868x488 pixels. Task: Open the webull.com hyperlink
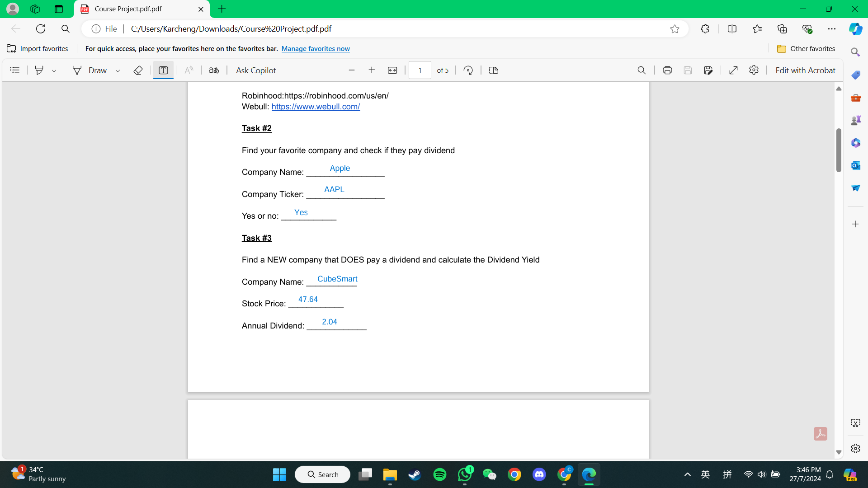pyautogui.click(x=316, y=107)
